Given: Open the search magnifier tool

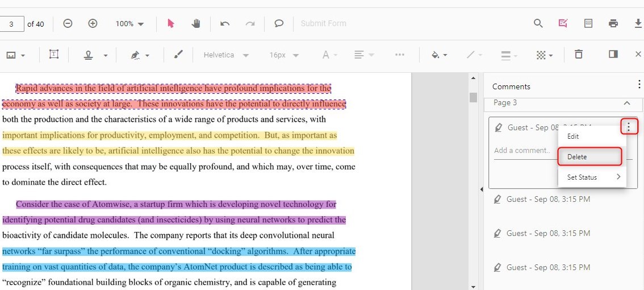Looking at the screenshot, I should coord(538,23).
